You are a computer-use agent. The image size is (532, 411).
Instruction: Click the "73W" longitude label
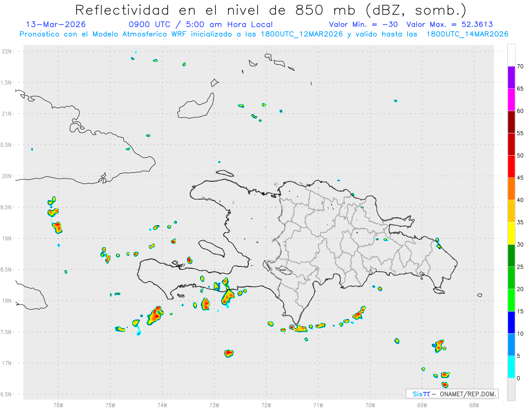point(214,405)
